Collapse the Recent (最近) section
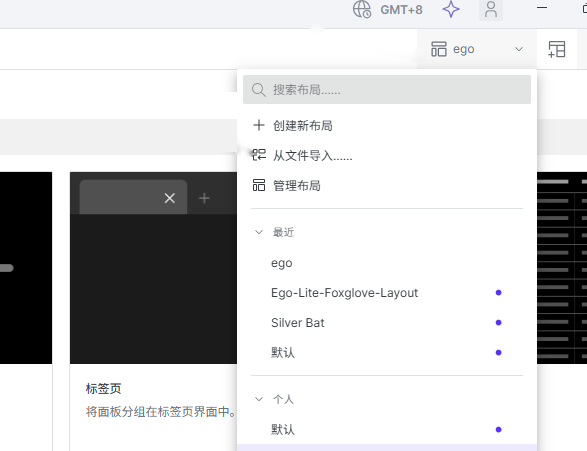Screen dimensions: 587x451 [259, 232]
